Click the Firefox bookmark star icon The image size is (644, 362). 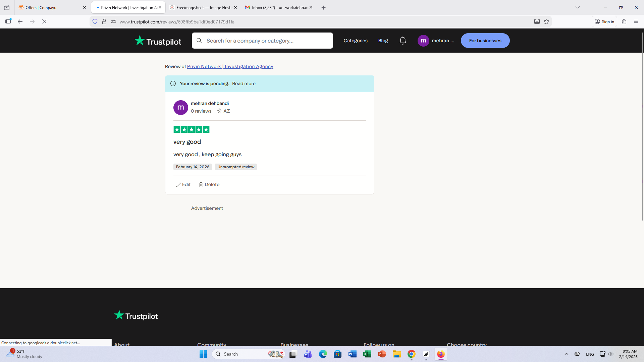pos(546,21)
